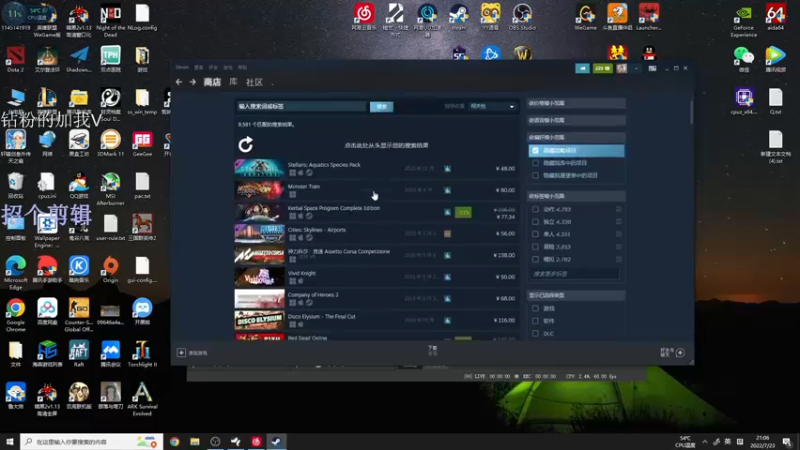Check the DLC type checkbox

535,334
